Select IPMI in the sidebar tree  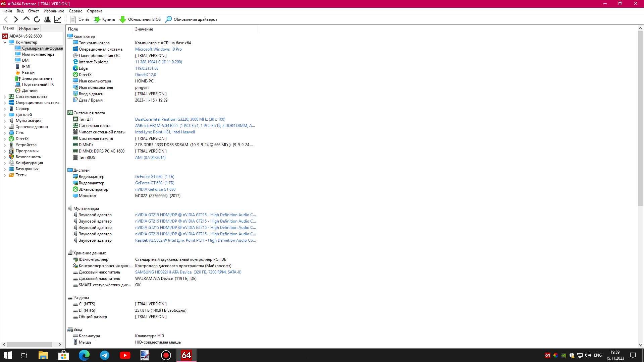(26, 66)
